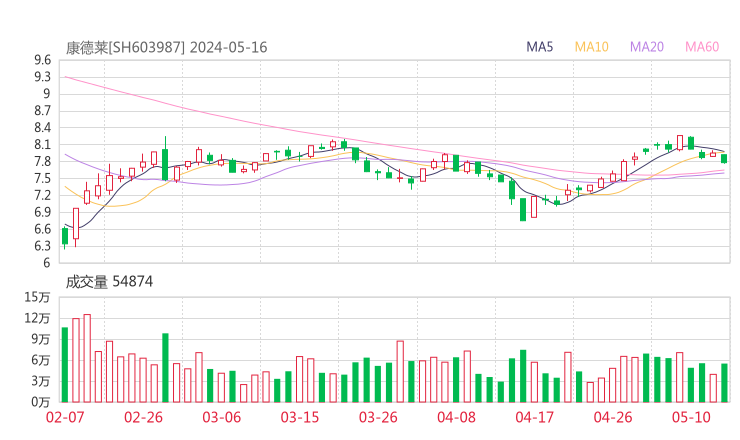Click the 04-17 date axis label
Viewport: 740px width, 440px height.
pyautogui.click(x=534, y=417)
